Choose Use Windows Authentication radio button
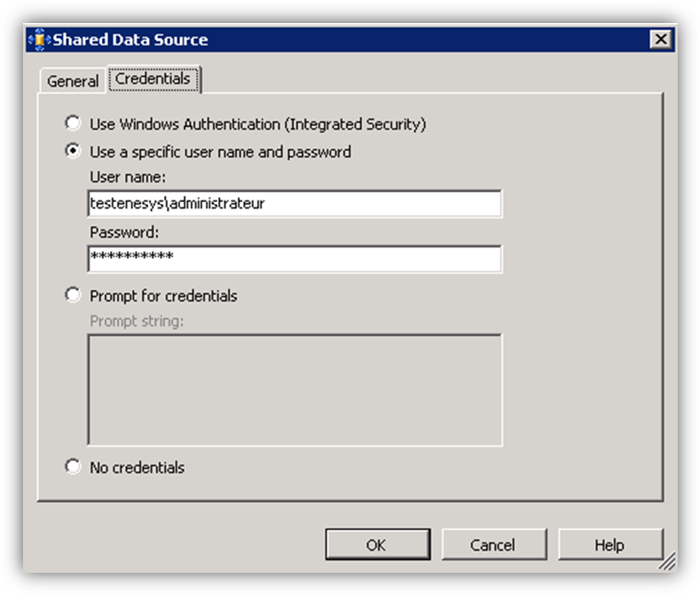 (73, 124)
